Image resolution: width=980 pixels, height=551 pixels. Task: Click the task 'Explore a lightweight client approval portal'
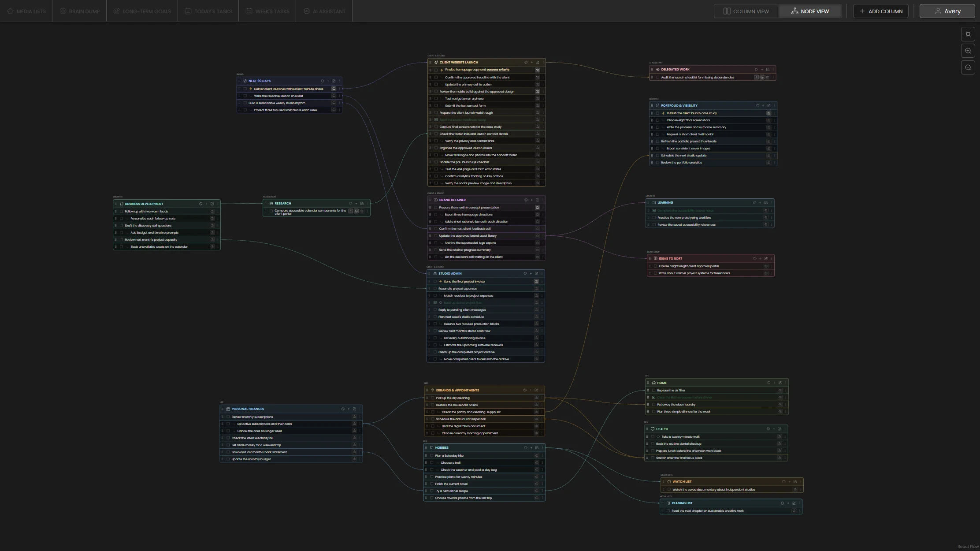point(689,266)
